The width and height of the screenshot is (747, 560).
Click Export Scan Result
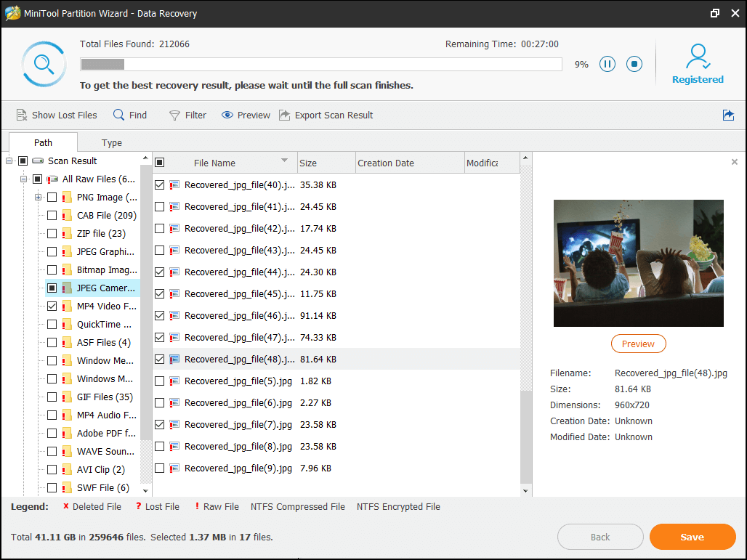coord(326,115)
